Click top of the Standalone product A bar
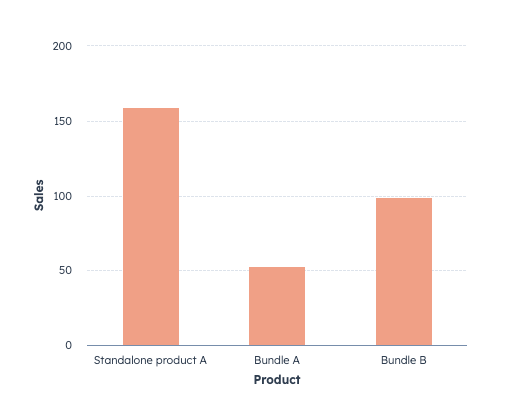Screen dimensions: 520x400 [x=151, y=109]
